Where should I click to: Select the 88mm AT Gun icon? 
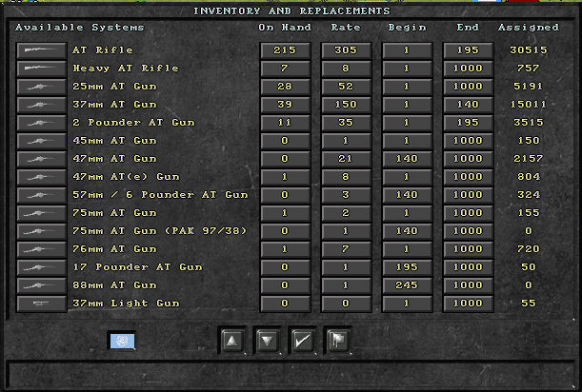tap(42, 285)
